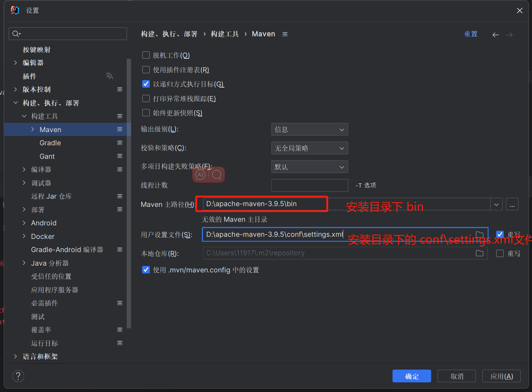This screenshot has width=532, height=392.
Task: Click project-level icon beside 运行目标
Action: 120,343
